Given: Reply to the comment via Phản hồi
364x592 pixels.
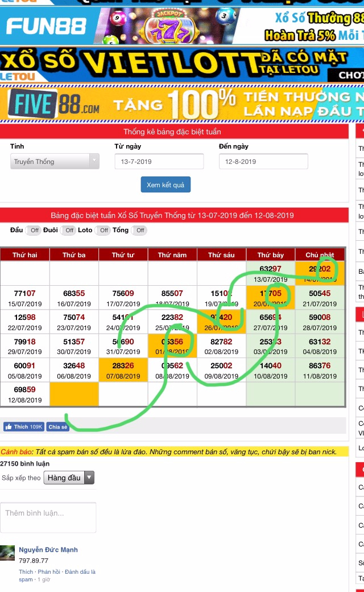Looking at the screenshot, I should (49, 572).
